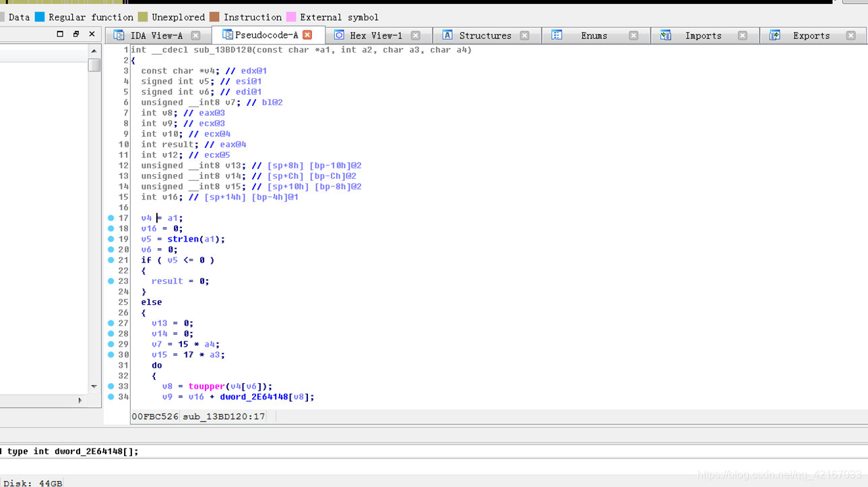Viewport: 868px width, 487px height.
Task: Click the Hex View-1 tab icon
Action: pos(339,35)
